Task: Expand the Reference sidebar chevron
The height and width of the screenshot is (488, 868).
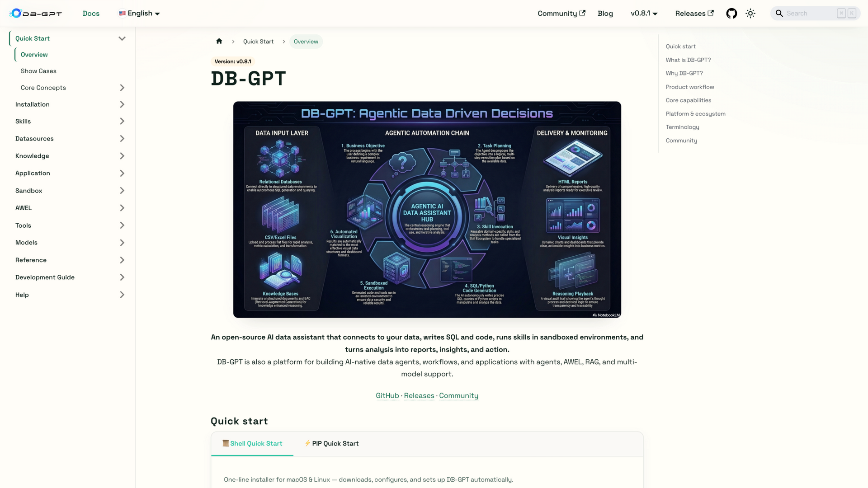Action: (x=122, y=260)
